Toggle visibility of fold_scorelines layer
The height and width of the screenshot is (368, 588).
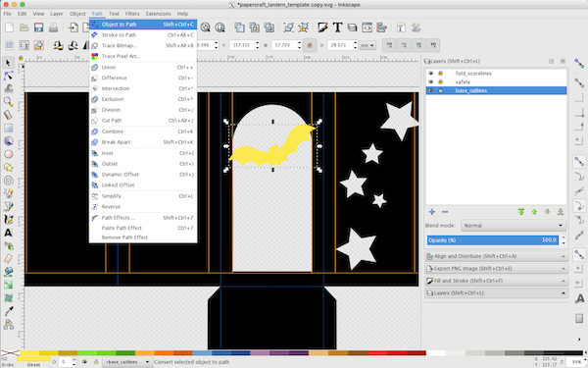click(x=430, y=74)
